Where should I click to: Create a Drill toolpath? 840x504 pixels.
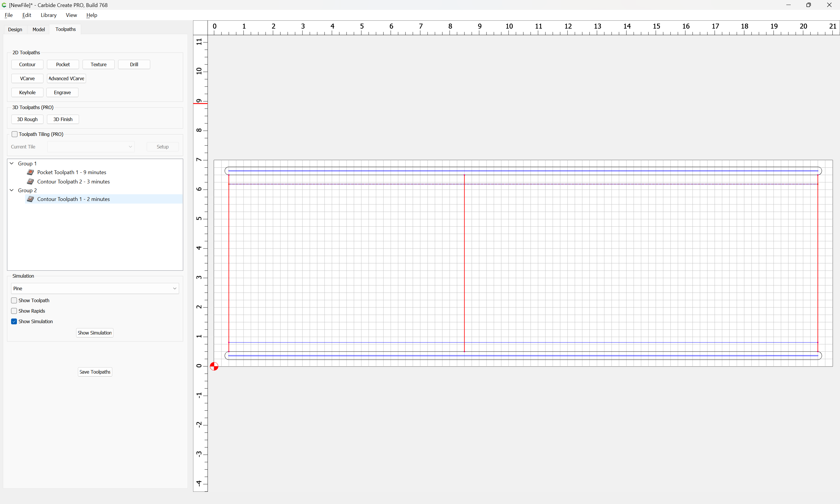point(134,64)
